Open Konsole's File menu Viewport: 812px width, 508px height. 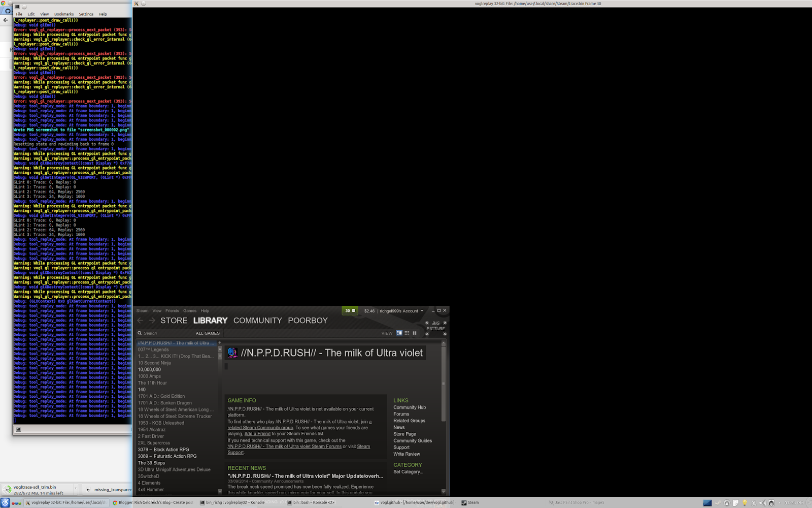click(19, 14)
